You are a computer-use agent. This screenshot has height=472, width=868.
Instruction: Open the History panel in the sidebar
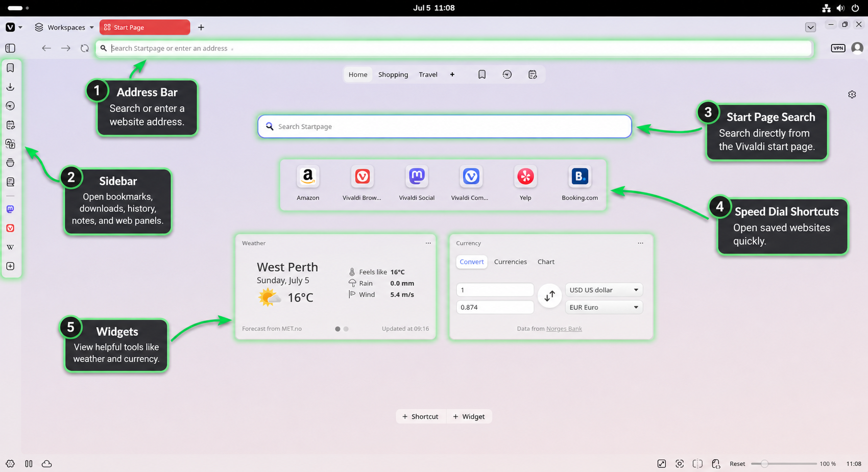(10, 106)
